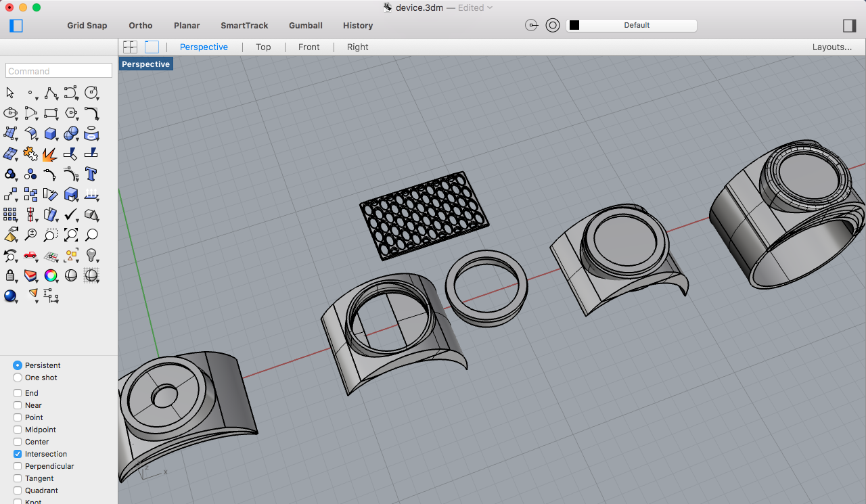Open the color wheel properties icon
866x504 pixels.
pos(51,275)
